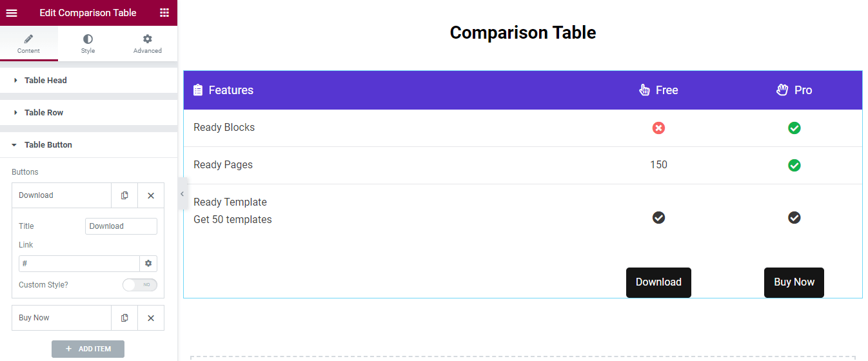Expand the Table Row section
The width and height of the screenshot is (868, 361).
pos(44,113)
